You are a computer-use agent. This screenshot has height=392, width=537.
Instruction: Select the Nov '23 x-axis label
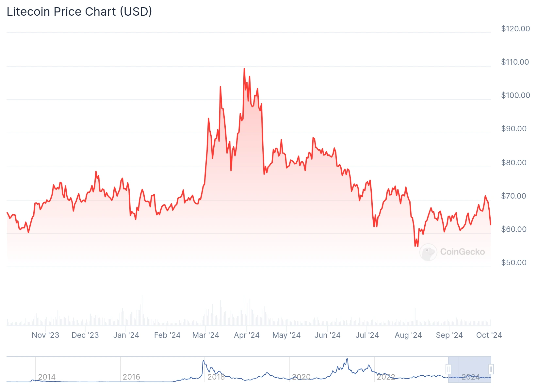click(x=45, y=335)
